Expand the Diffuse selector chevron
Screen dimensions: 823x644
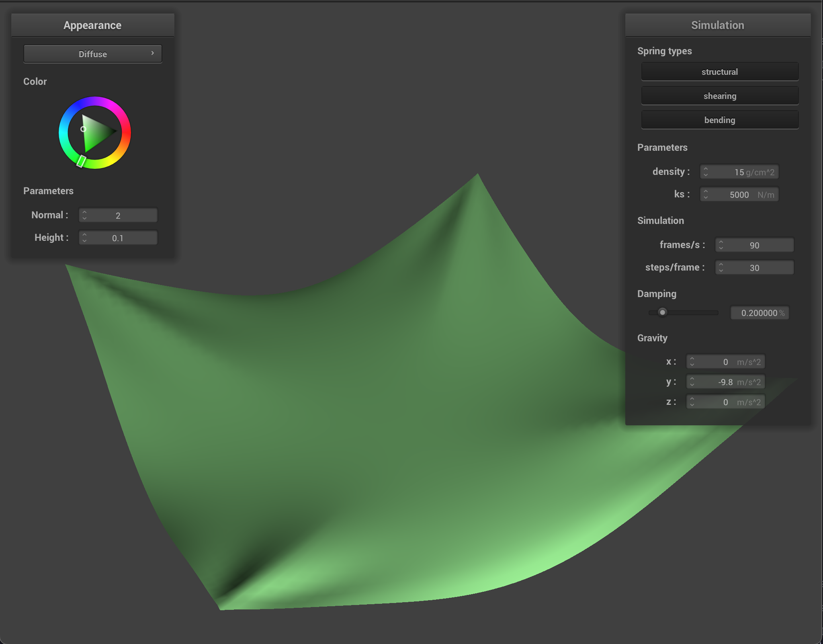pos(153,53)
